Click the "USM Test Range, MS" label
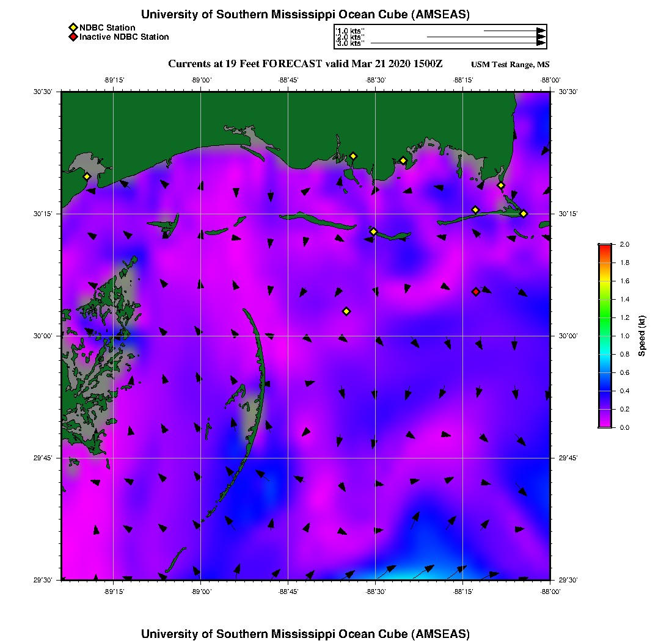Screen dimensions: 672x641 510,65
